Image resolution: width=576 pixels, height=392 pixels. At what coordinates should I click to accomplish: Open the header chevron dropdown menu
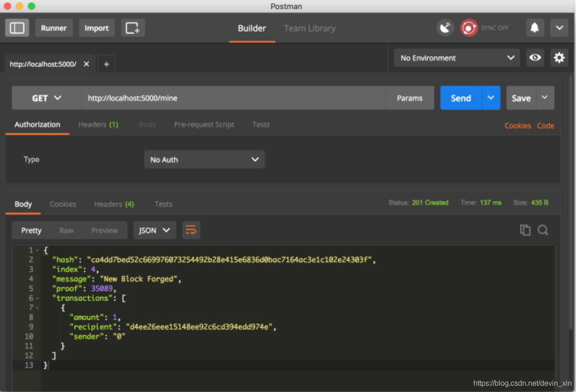coord(559,28)
